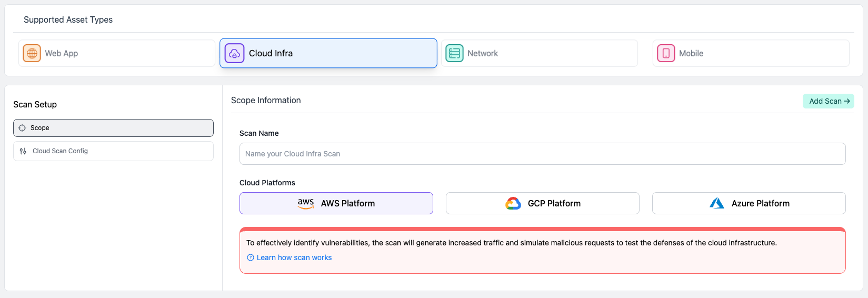The height and width of the screenshot is (298, 868).
Task: Switch to the Web App asset type
Action: coord(116,53)
